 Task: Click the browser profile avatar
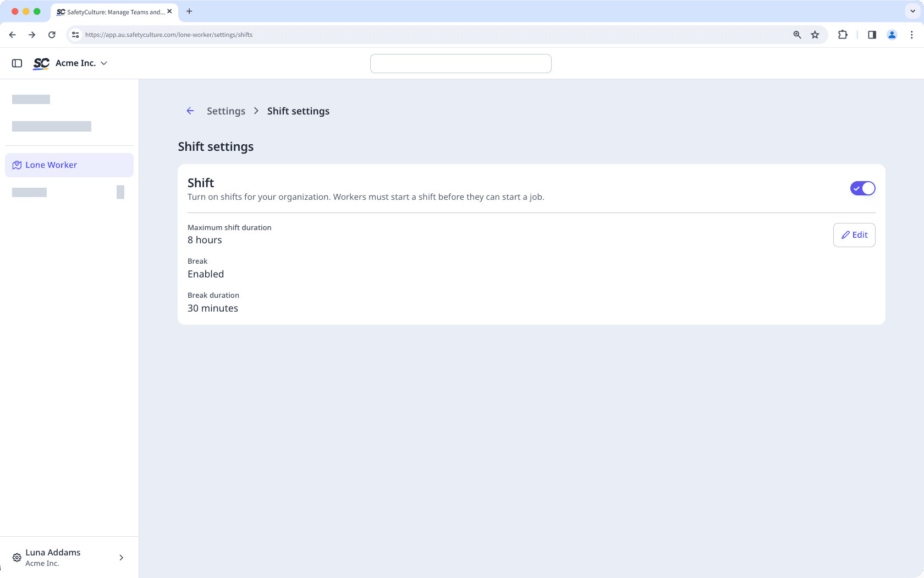coord(892,34)
